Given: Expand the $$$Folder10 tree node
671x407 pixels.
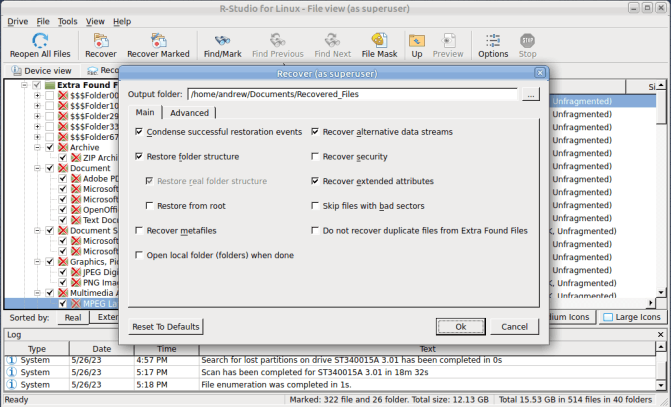Looking at the screenshot, I should tap(37, 106).
